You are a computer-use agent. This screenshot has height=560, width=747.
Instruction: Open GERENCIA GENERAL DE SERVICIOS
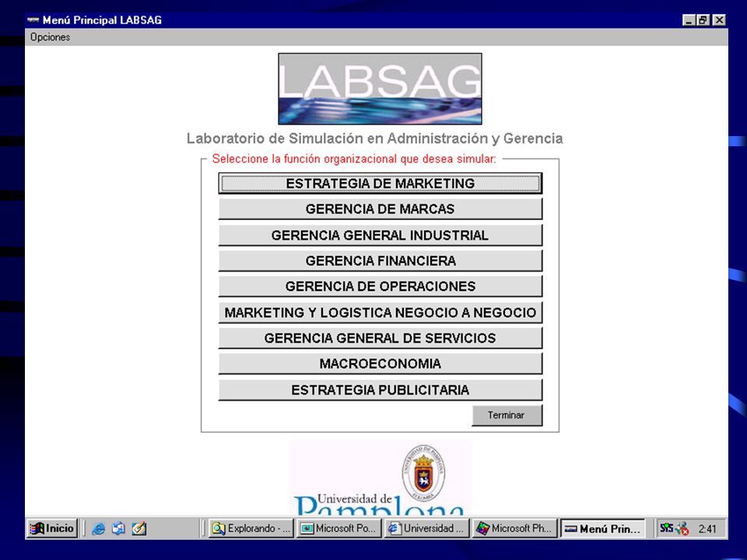click(381, 338)
